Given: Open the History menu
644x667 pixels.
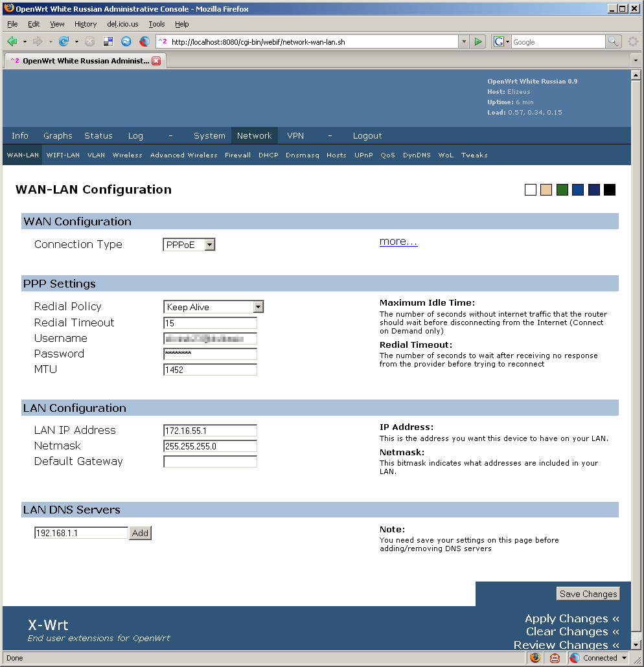Looking at the screenshot, I should [86, 24].
